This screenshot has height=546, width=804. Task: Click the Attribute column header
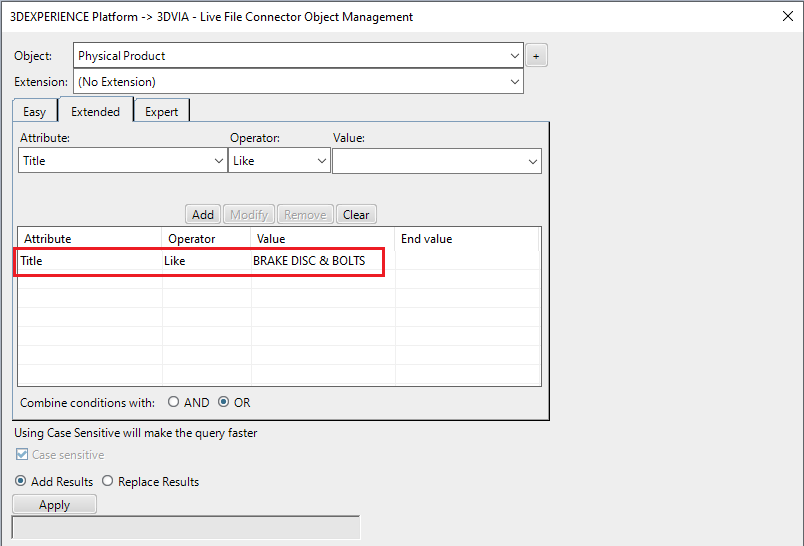[x=90, y=239]
